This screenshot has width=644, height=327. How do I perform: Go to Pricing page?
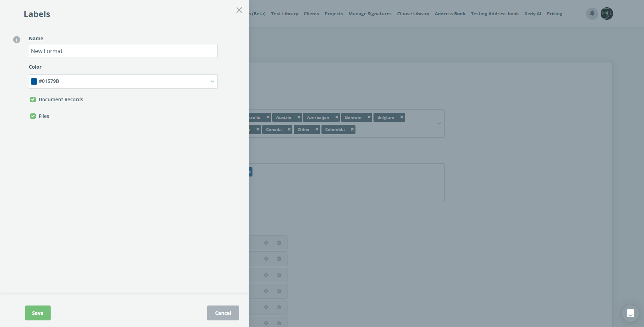[555, 14]
